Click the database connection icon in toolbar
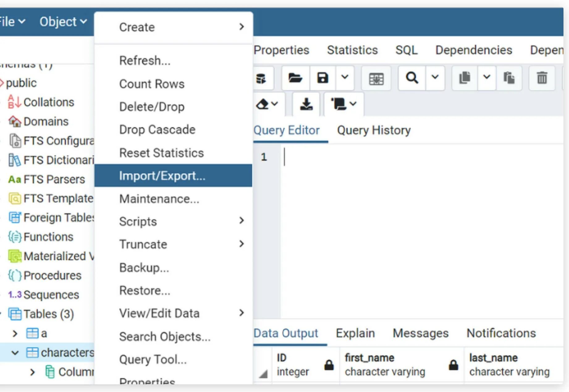The width and height of the screenshot is (569, 392). point(262,78)
